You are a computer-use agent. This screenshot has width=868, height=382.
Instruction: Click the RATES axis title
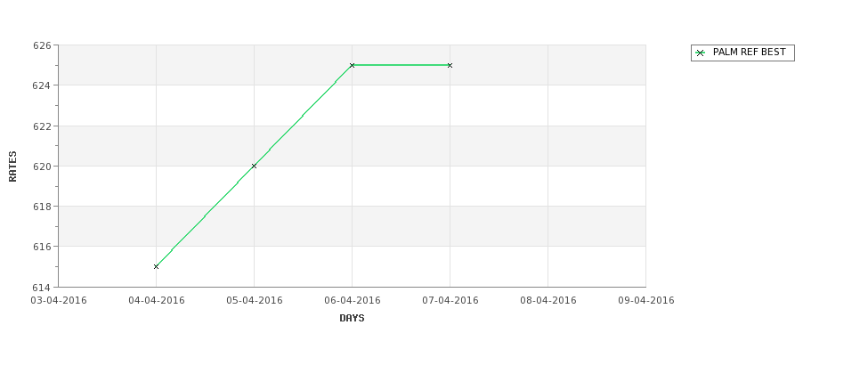pos(12,167)
